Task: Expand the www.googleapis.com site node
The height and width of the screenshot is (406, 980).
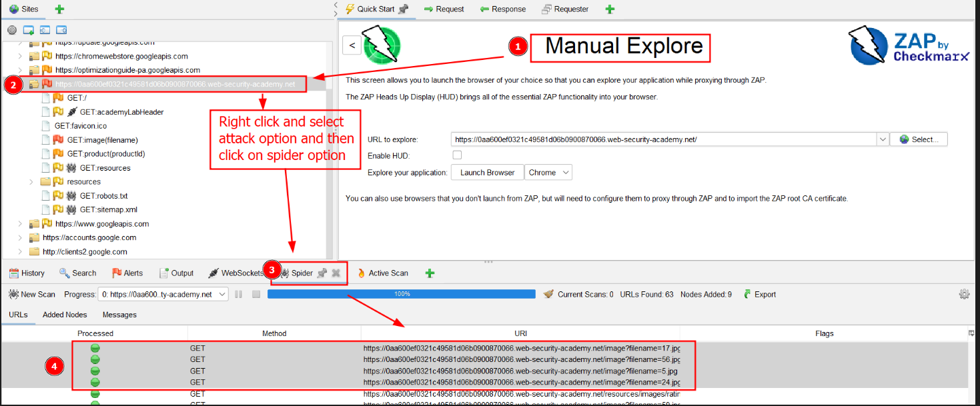Action: (x=20, y=224)
